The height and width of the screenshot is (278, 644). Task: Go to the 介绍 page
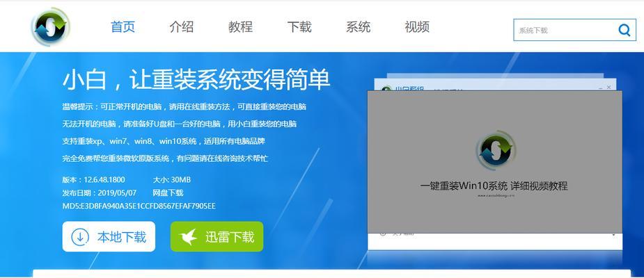(182, 27)
